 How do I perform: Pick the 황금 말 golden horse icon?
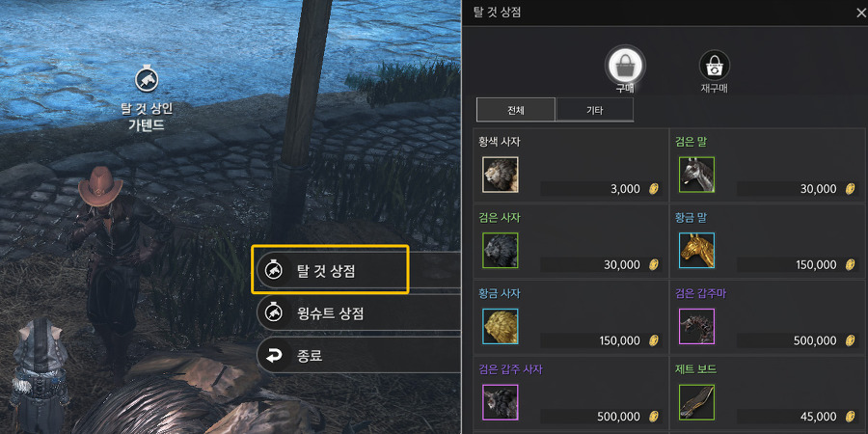pos(696,250)
